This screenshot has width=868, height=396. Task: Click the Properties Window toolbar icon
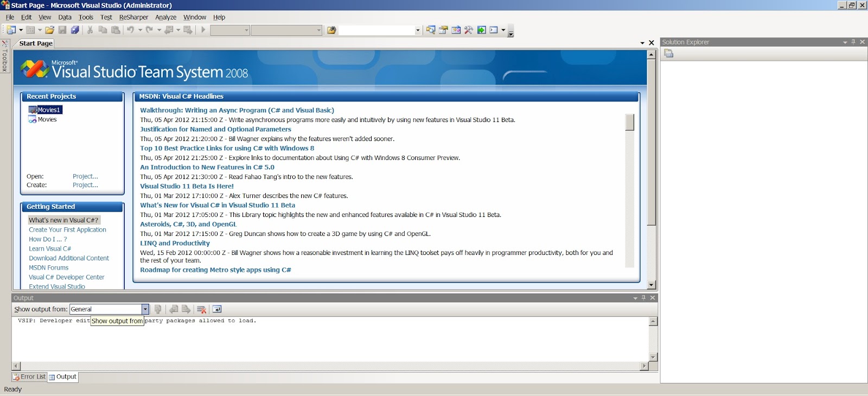point(443,30)
